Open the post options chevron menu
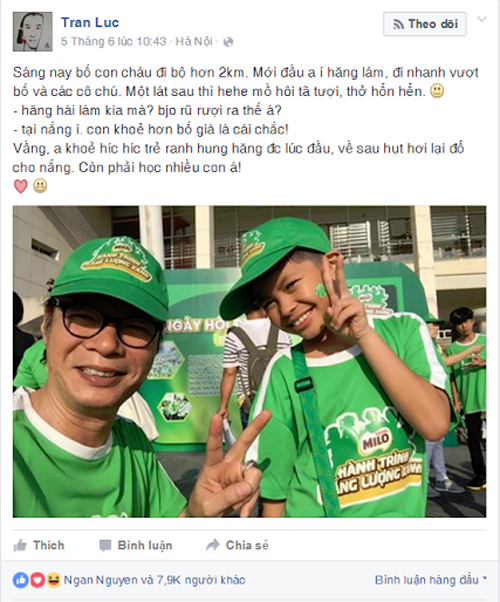The height and width of the screenshot is (602, 500). 482,19
